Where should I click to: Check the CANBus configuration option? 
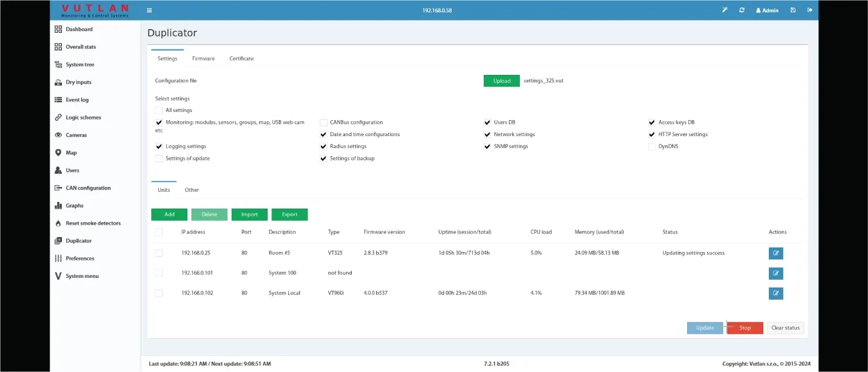pyautogui.click(x=323, y=123)
